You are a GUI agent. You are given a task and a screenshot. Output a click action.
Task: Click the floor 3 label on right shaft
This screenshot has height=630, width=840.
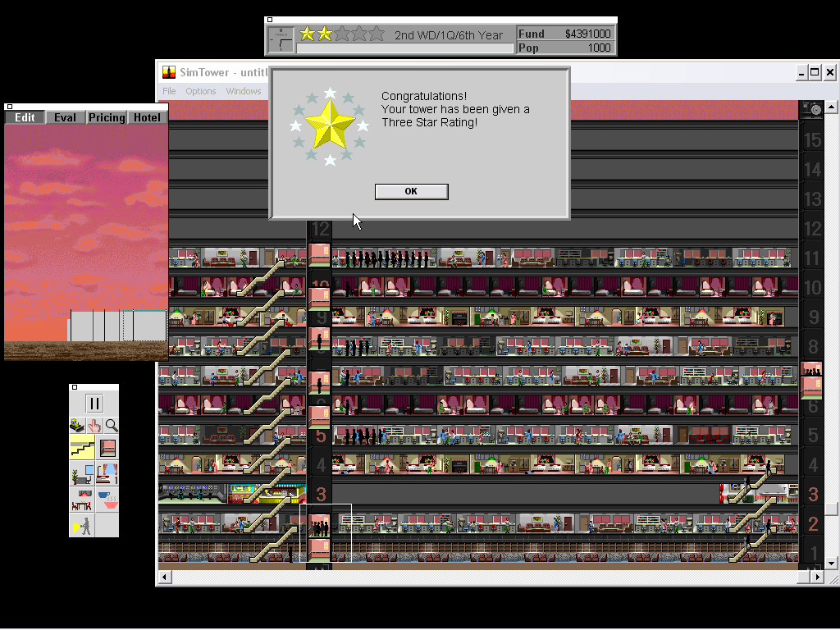(814, 494)
